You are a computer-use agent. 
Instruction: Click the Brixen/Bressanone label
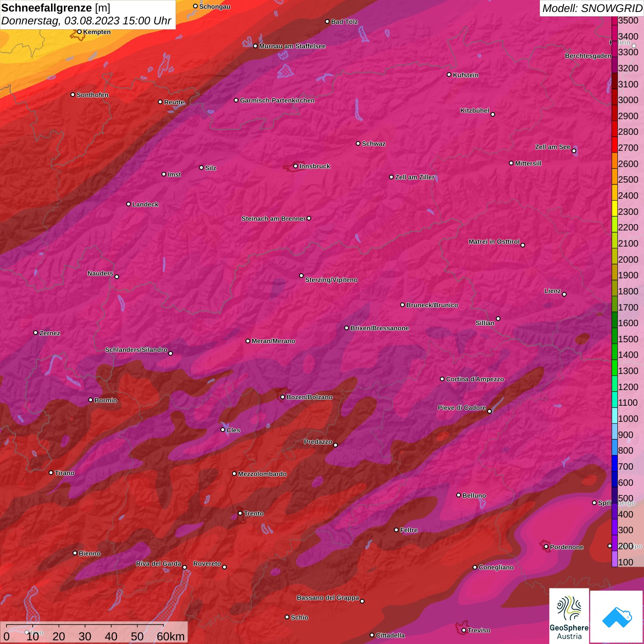380,328
